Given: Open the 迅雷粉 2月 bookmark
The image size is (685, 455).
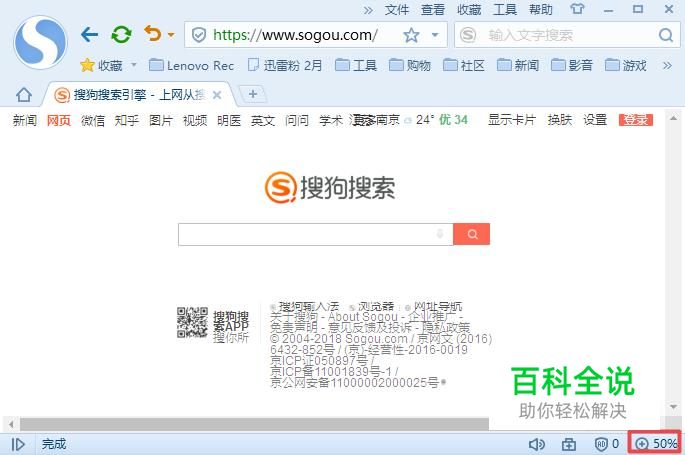Looking at the screenshot, I should 285,65.
